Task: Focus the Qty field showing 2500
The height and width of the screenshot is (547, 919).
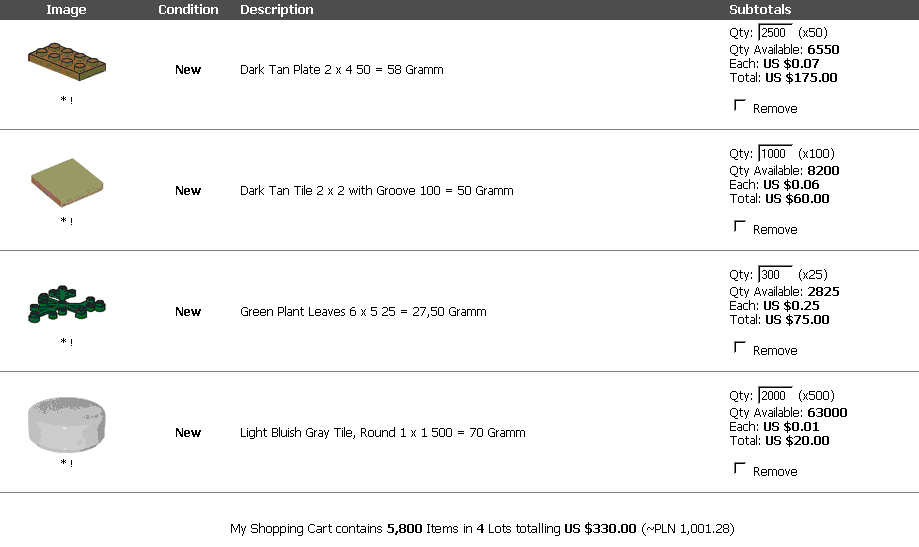Action: click(775, 32)
